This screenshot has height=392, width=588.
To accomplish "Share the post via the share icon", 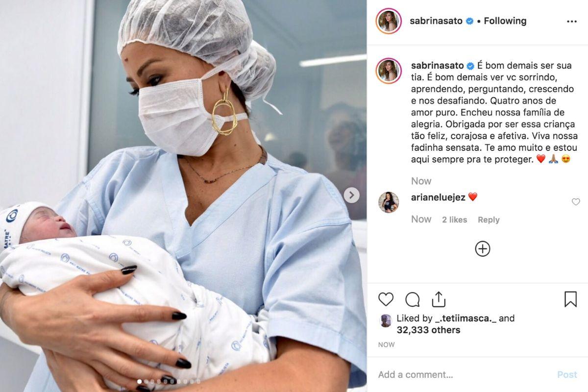I will coord(439,299).
